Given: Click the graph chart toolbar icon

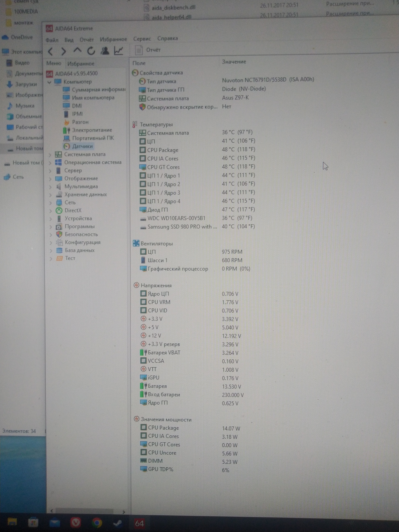Looking at the screenshot, I should [119, 51].
